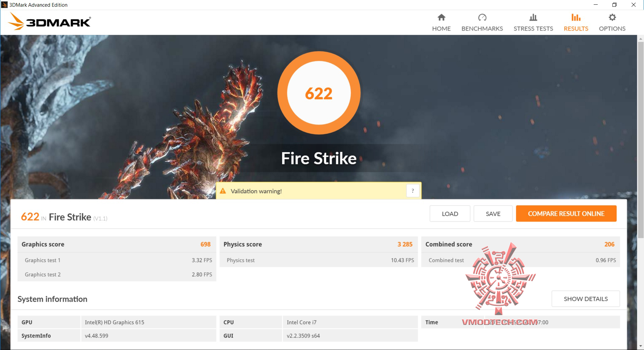
Task: Click the Fire Strike (V1.1) result title
Action: 78,217
